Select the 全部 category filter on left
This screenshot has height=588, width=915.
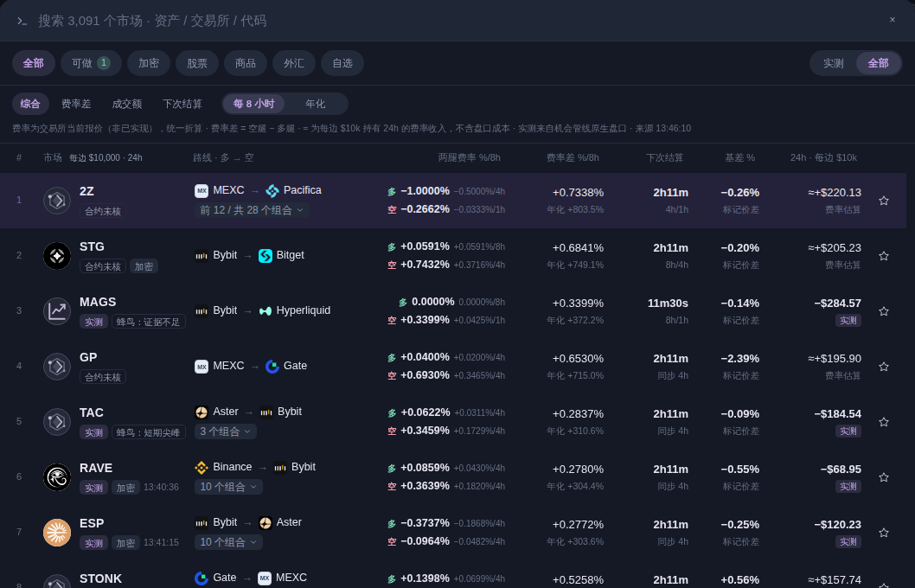tap(33, 63)
